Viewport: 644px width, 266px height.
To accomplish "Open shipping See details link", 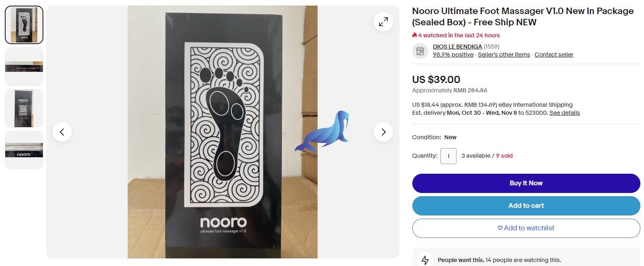I will (565, 113).
